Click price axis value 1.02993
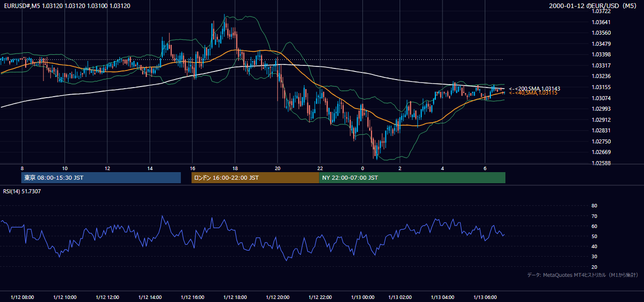Image resolution: width=644 pixels, height=302 pixels. click(x=601, y=109)
